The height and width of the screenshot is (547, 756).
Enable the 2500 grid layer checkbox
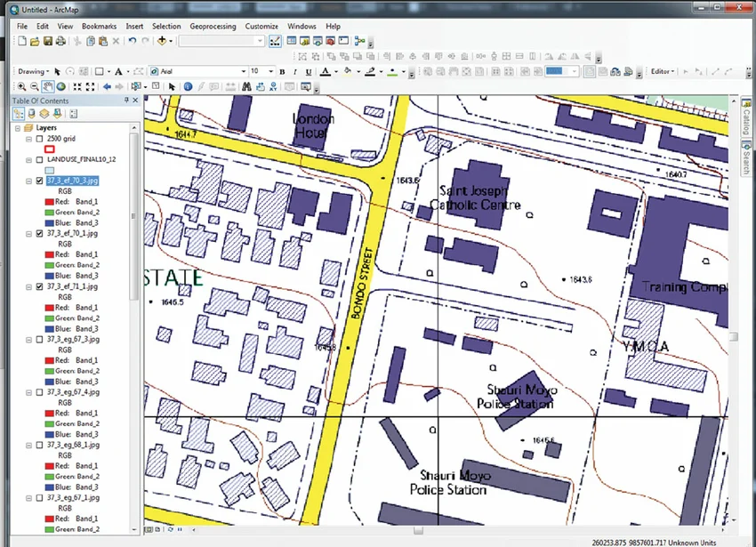(x=39, y=139)
